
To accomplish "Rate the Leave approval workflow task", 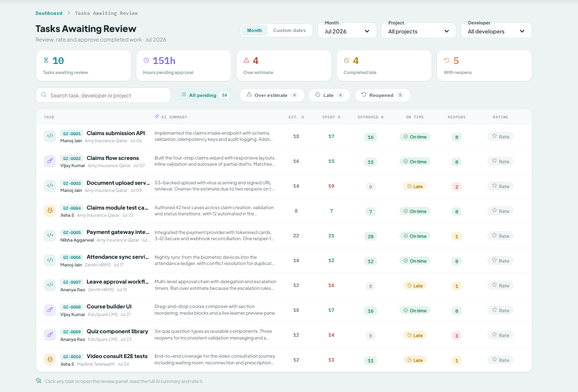I will coord(500,286).
